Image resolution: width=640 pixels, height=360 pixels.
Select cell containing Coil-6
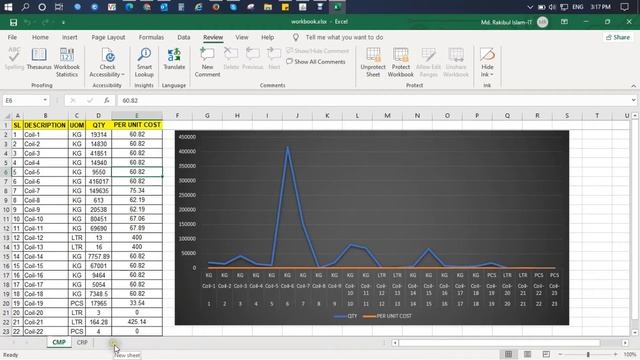[x=45, y=181]
